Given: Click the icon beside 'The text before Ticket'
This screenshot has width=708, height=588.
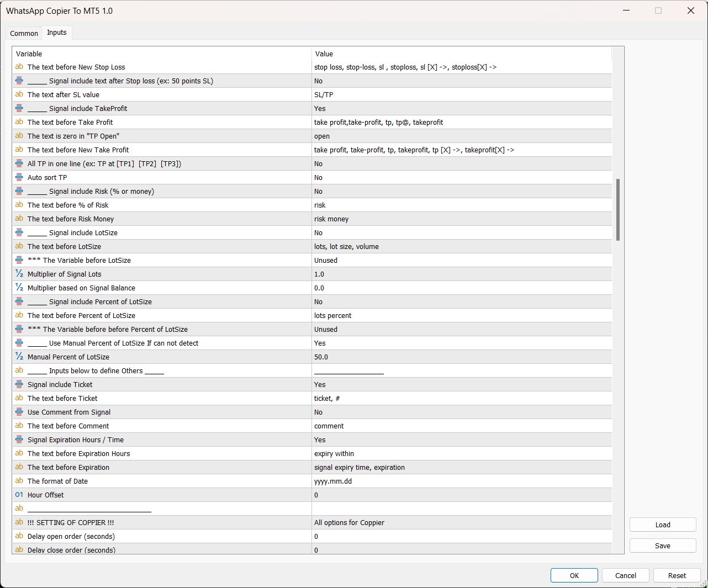Looking at the screenshot, I should [x=19, y=398].
